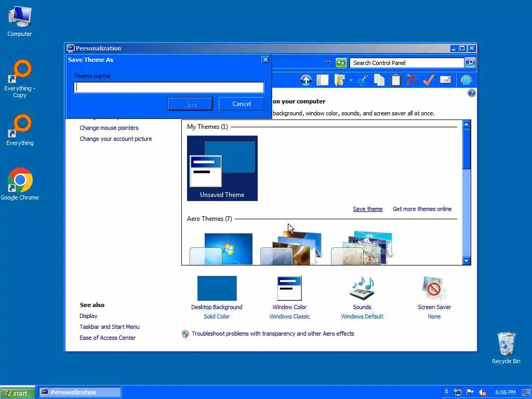Open Desktop Background settings
Viewport: 532px width, 399px height.
(x=217, y=297)
